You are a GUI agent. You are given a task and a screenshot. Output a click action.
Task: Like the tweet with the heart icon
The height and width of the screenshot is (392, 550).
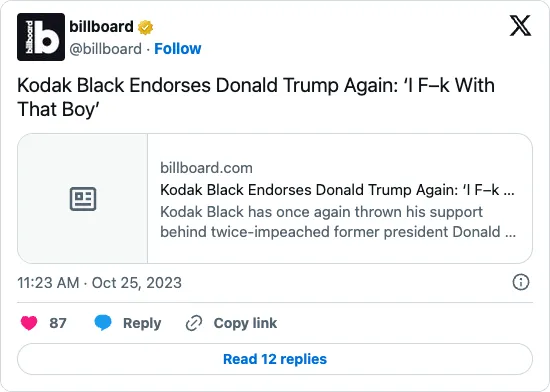click(x=29, y=323)
